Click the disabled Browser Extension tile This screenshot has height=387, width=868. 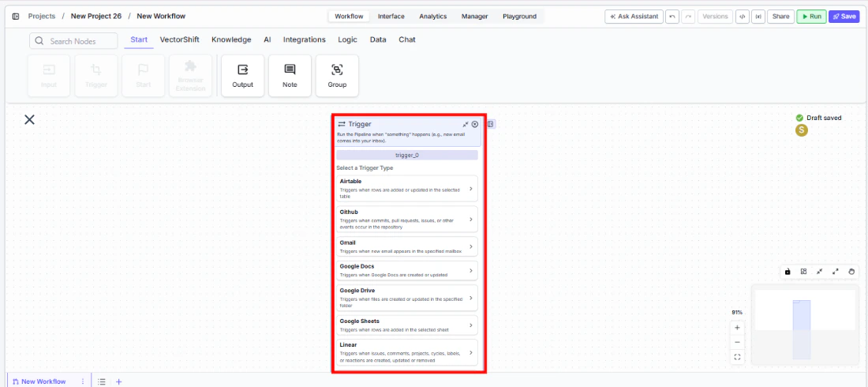click(190, 75)
